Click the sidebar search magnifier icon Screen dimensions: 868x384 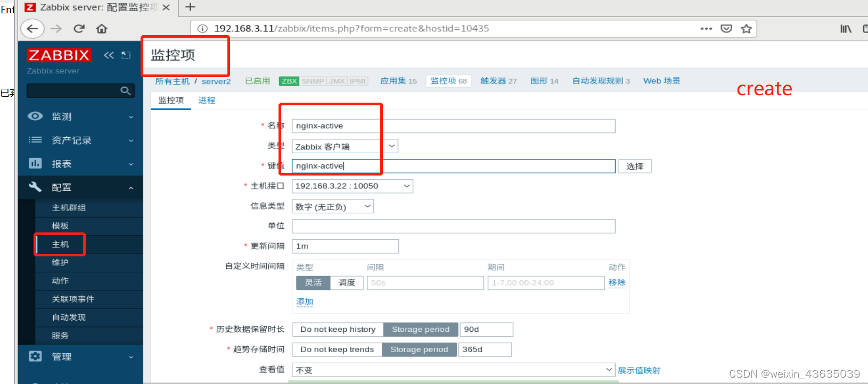(126, 91)
